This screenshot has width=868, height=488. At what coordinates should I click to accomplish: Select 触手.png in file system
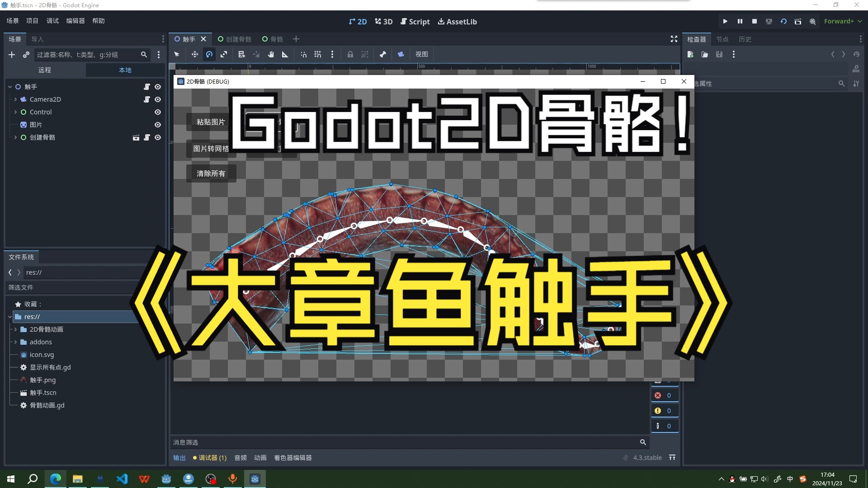[42, 380]
